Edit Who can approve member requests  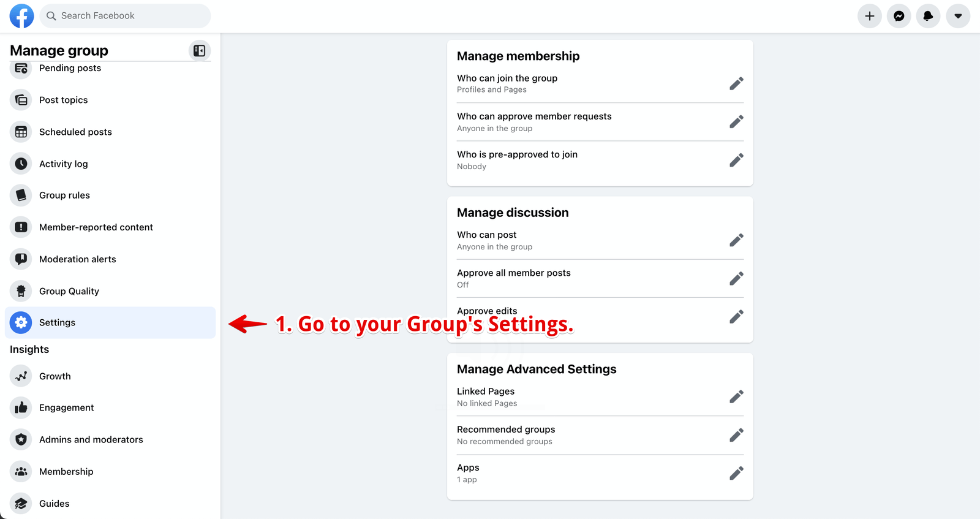tap(736, 121)
